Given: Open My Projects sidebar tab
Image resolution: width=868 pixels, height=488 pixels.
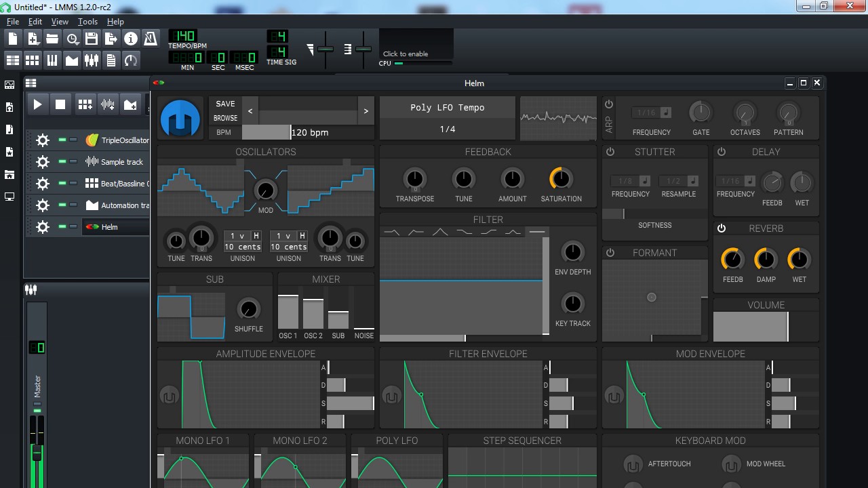Looking at the screenshot, I should (9, 107).
